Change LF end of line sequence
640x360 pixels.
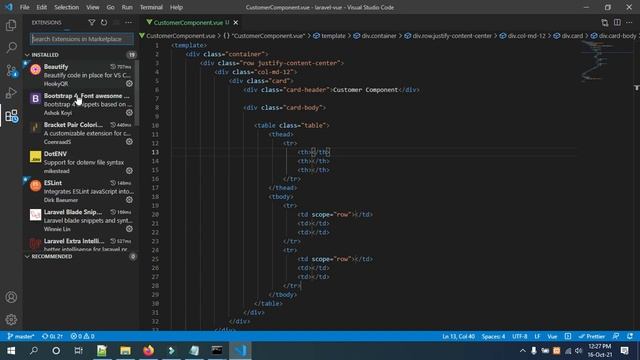tap(537, 336)
